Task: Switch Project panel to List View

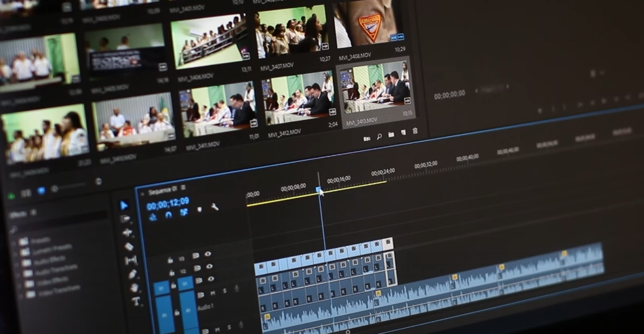Action: (x=26, y=193)
